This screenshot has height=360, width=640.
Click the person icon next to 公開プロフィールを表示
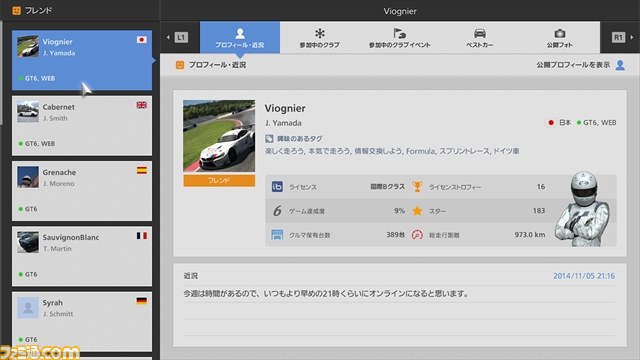(620, 65)
